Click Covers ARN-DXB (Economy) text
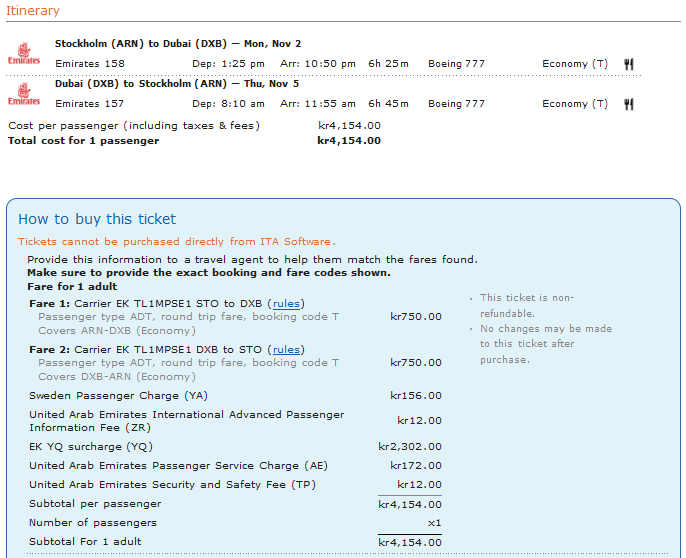Image resolution: width=686 pixels, height=558 pixels. (x=117, y=331)
